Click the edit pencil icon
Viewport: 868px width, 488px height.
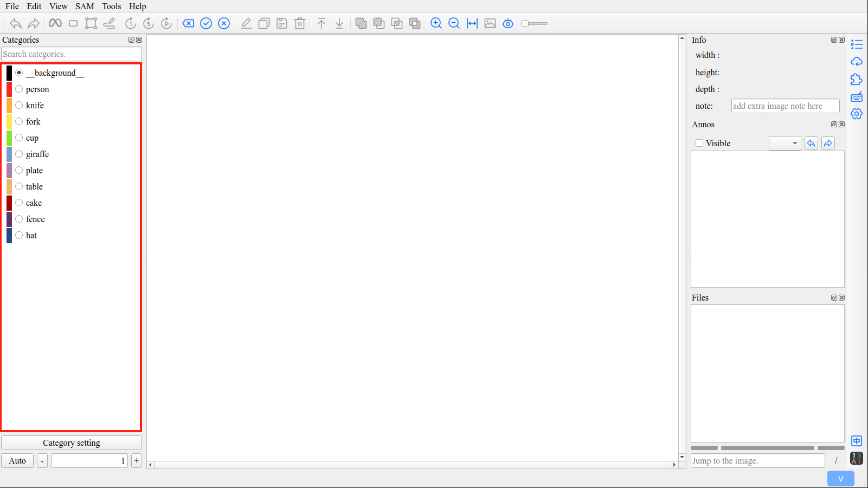click(x=246, y=23)
